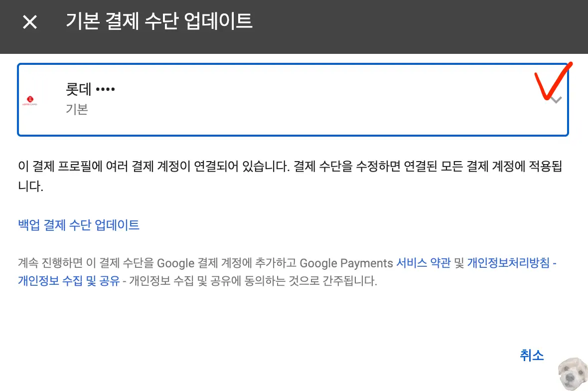Click the X icon to close the dialog

pyautogui.click(x=29, y=22)
